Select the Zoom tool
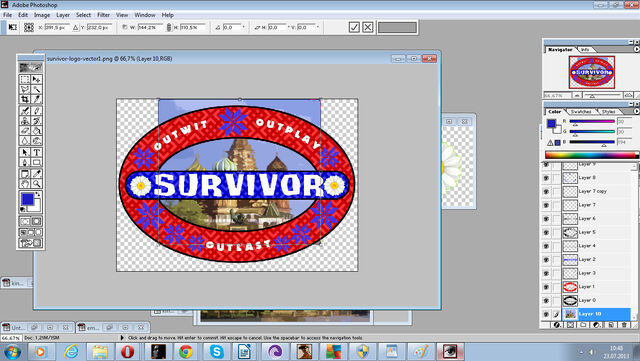 tap(36, 184)
